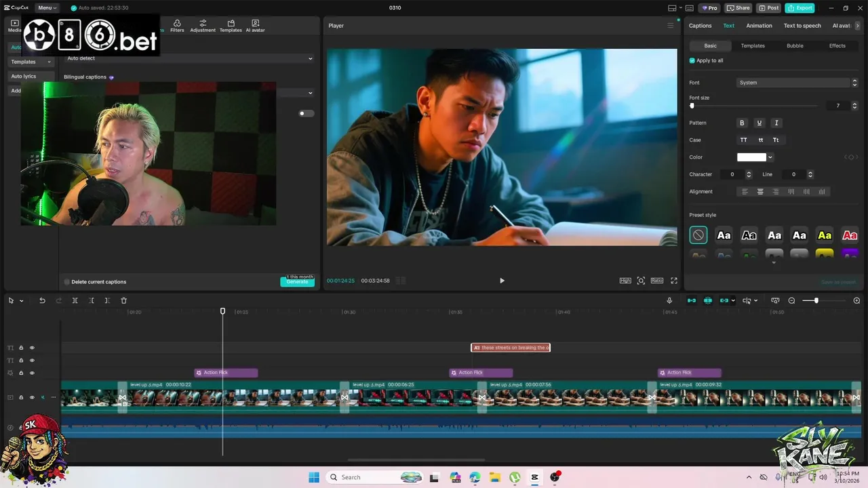Screen dimensions: 868x488
Task: Click the microphone record voiceover icon
Action: [x=669, y=300]
